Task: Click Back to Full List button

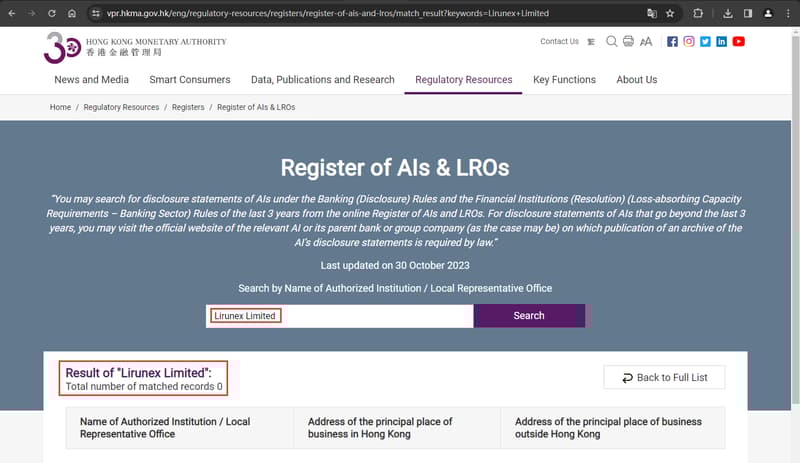Action: pyautogui.click(x=664, y=377)
